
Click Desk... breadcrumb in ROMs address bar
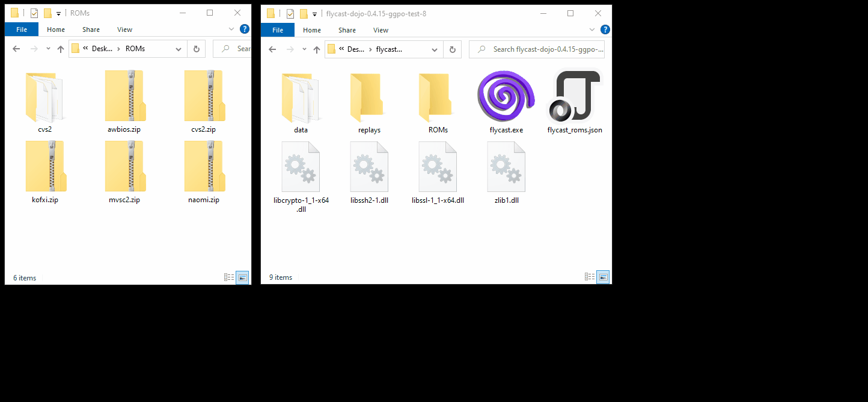click(x=102, y=49)
